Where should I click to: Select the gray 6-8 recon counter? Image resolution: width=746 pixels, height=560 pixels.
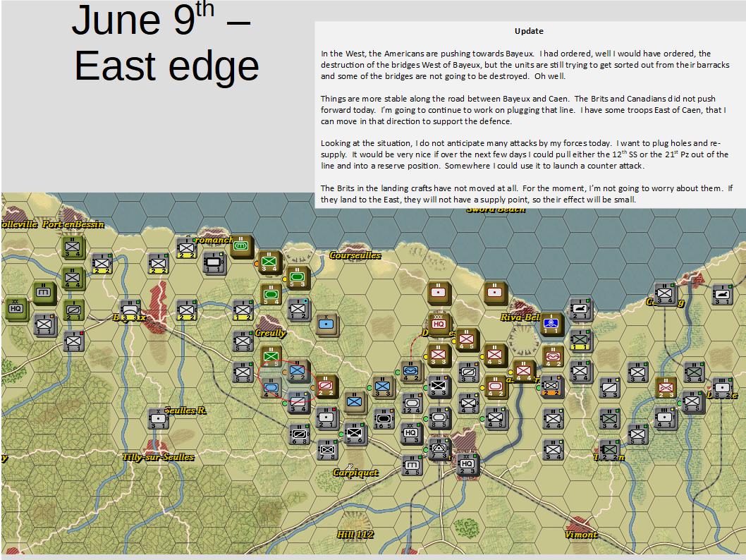pyautogui.click(x=300, y=434)
